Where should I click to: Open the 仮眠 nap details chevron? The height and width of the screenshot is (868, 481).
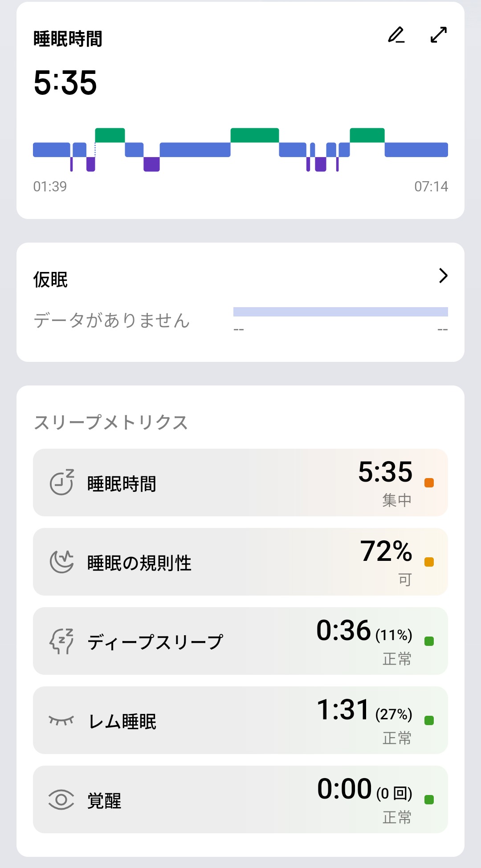click(443, 276)
